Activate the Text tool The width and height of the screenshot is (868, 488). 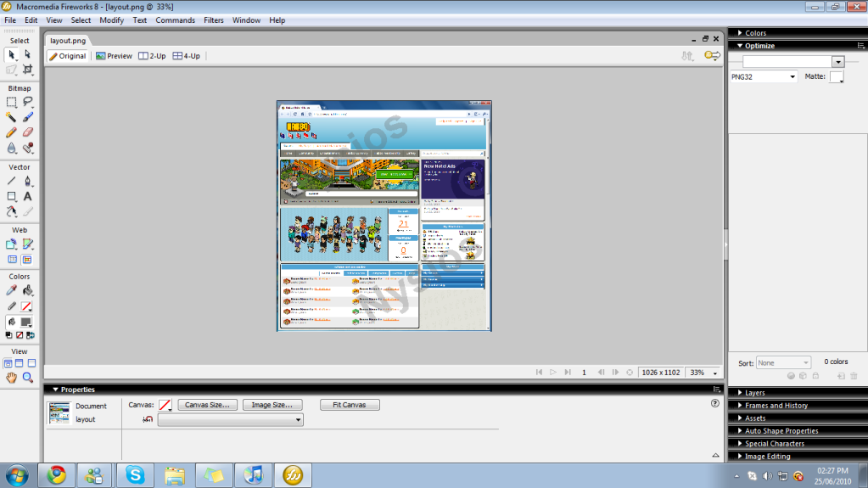point(28,196)
